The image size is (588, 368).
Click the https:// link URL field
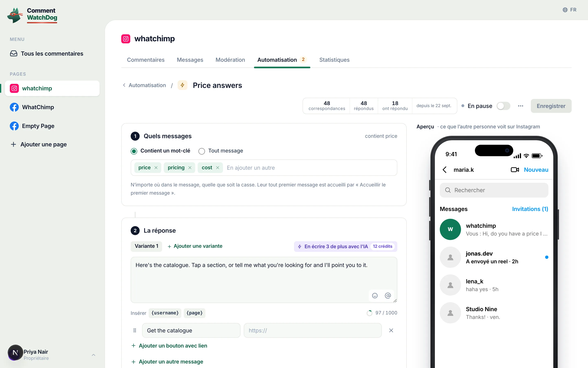point(313,331)
